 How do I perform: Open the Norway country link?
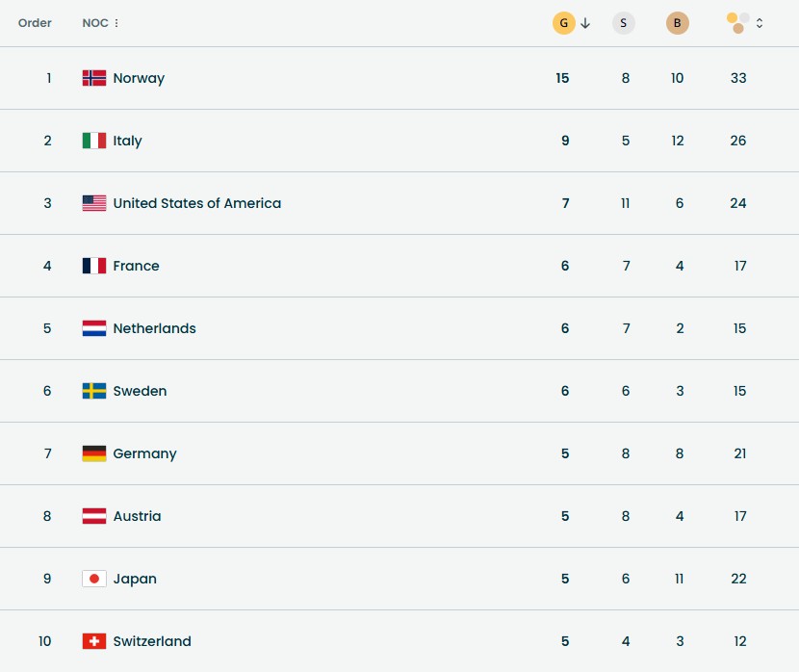pos(139,78)
